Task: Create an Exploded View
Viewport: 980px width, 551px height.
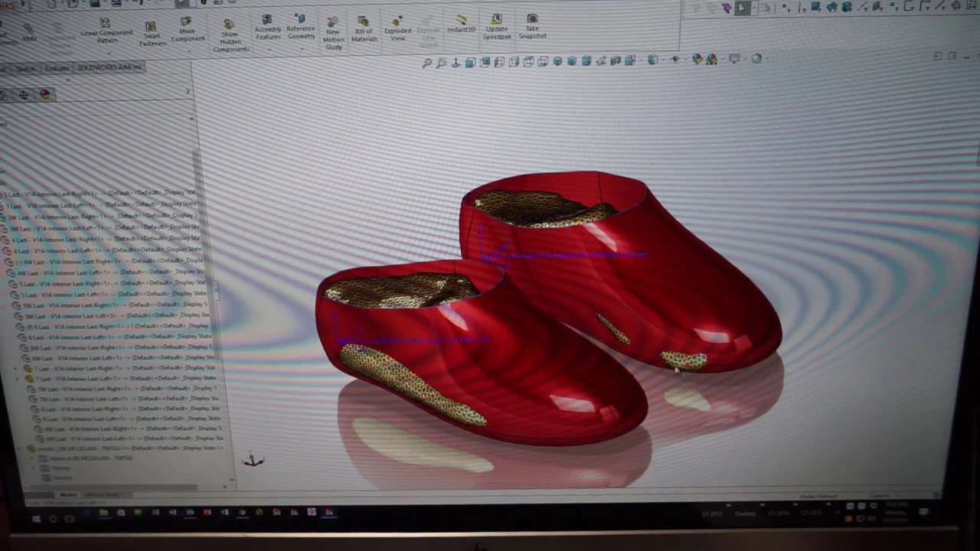Action: pyautogui.click(x=397, y=29)
